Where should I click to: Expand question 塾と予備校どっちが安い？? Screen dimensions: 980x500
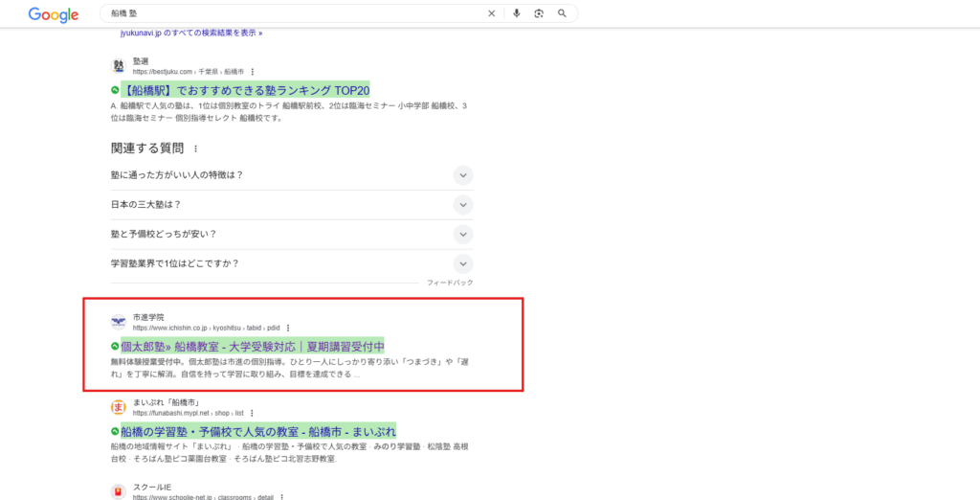(463, 234)
